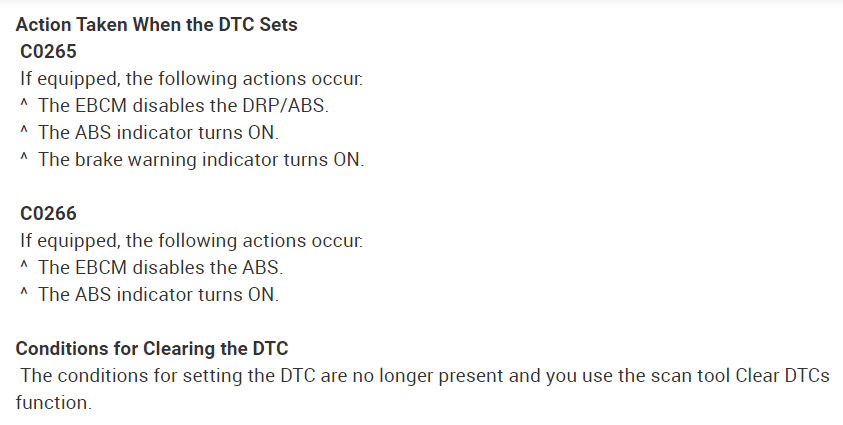Viewport: 843px width, 425px height.
Task: Click the "Action Taken When the DTC Sets" heading
Action: coord(156,25)
